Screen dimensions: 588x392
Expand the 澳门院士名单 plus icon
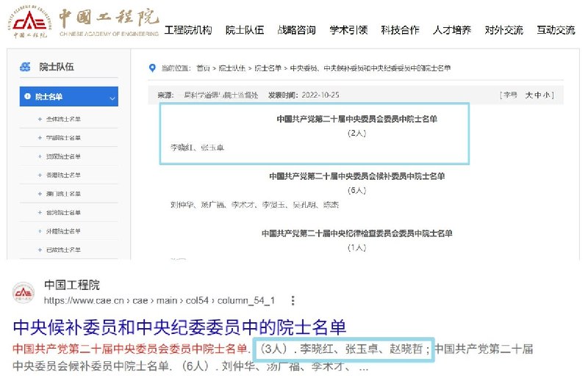click(40, 194)
